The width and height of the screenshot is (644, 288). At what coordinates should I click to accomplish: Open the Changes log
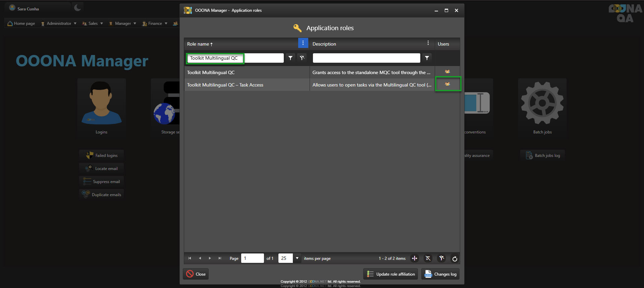(x=440, y=274)
